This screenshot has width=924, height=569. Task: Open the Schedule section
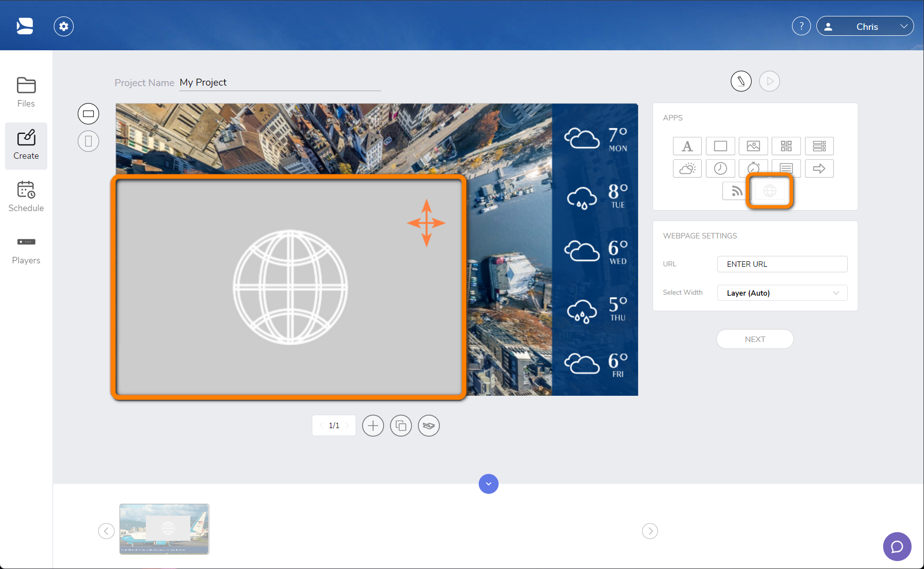26,197
